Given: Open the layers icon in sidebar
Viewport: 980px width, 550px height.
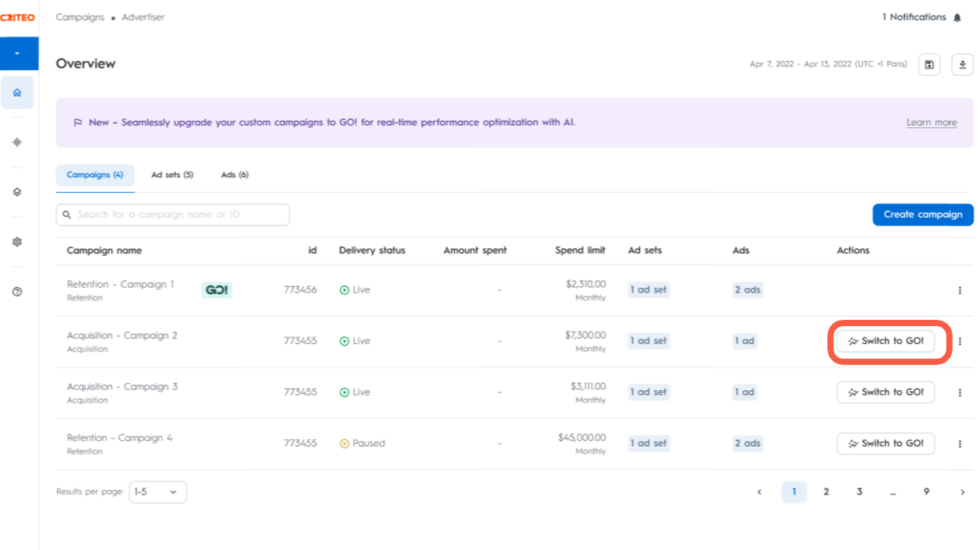Looking at the screenshot, I should coord(17,192).
